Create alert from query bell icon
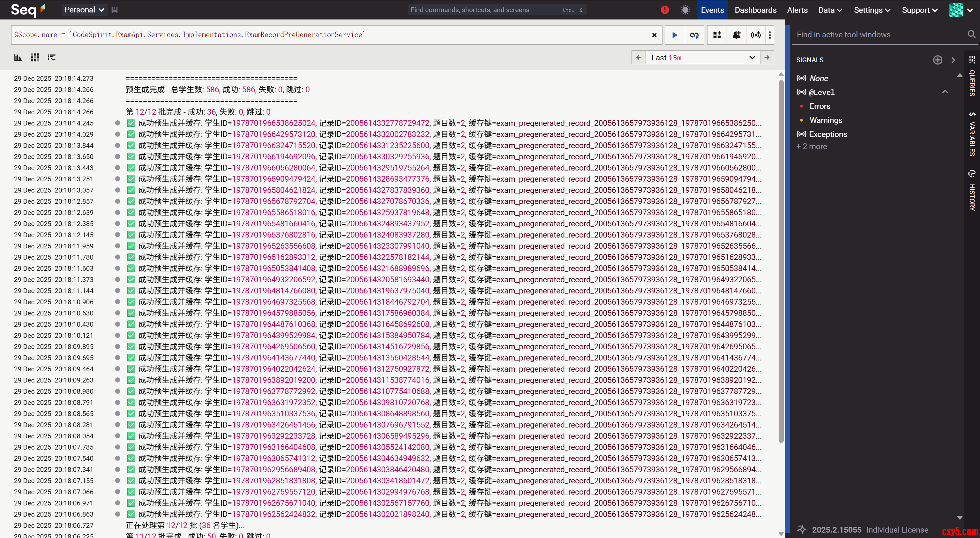The width and height of the screenshot is (980, 538). pos(737,35)
